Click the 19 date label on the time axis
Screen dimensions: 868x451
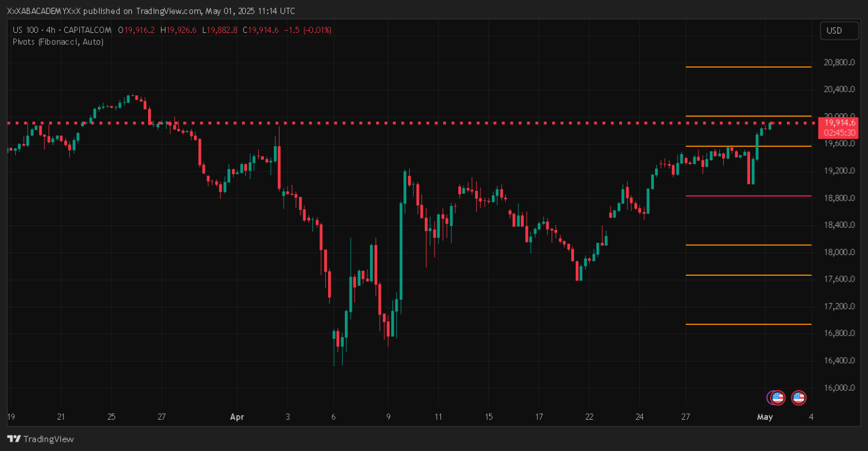pyautogui.click(x=10, y=417)
